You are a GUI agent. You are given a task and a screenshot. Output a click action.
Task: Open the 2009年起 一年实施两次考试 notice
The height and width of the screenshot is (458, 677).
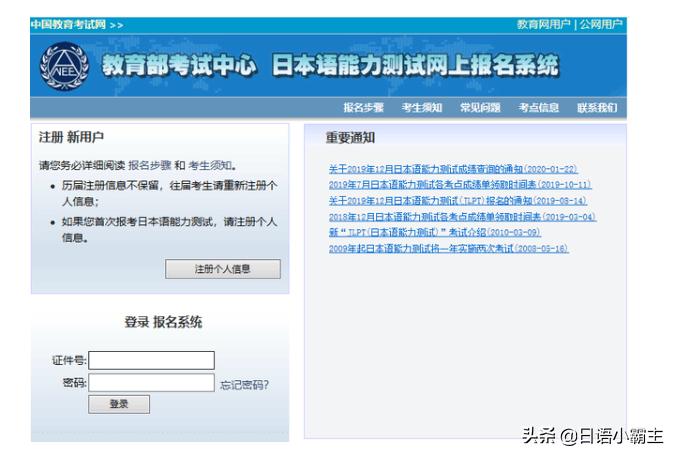[x=449, y=249]
